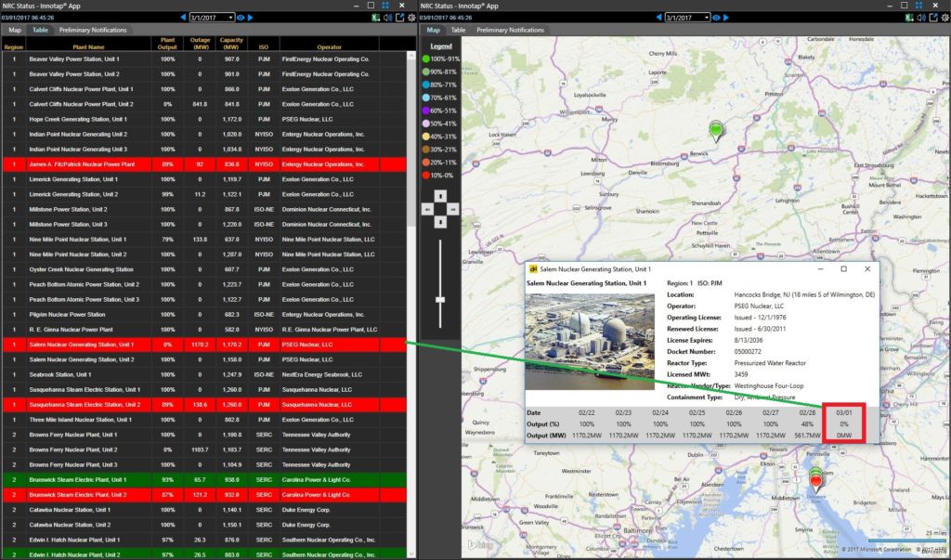Select Susquehanna Steam Electric Station, Unit 2 row
The height and width of the screenshot is (560, 951).
pyautogui.click(x=203, y=405)
